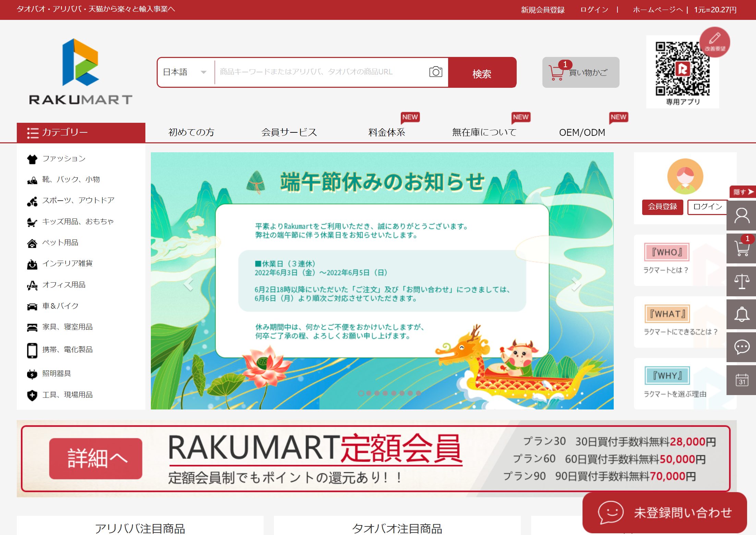756x535 pixels.
Task: Select the fourth carousel dot
Action: coord(385,393)
